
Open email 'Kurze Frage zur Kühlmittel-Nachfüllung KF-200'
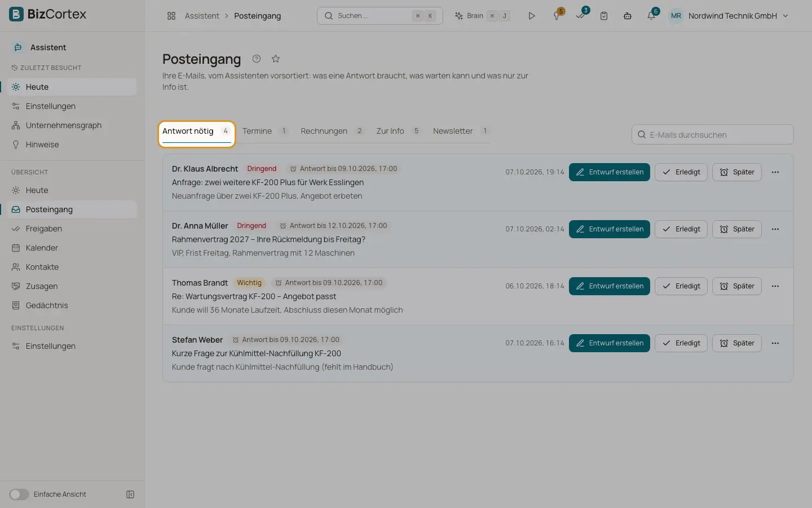coord(257,353)
